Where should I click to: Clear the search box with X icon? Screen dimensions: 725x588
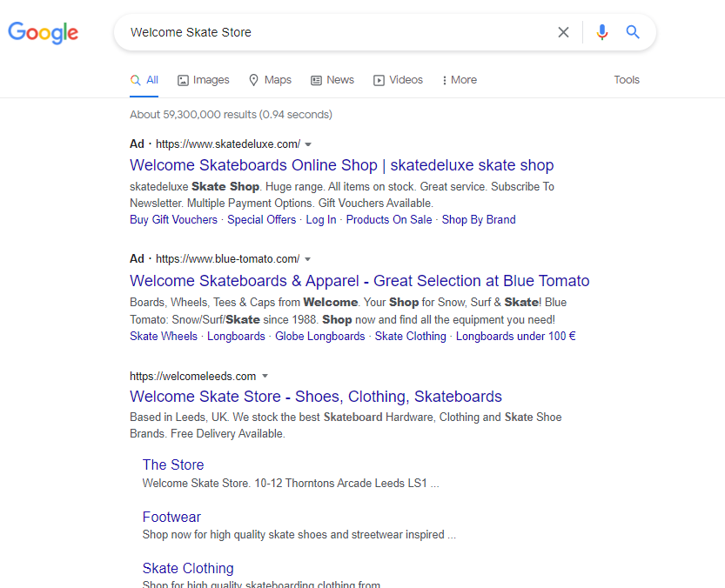[x=563, y=32]
